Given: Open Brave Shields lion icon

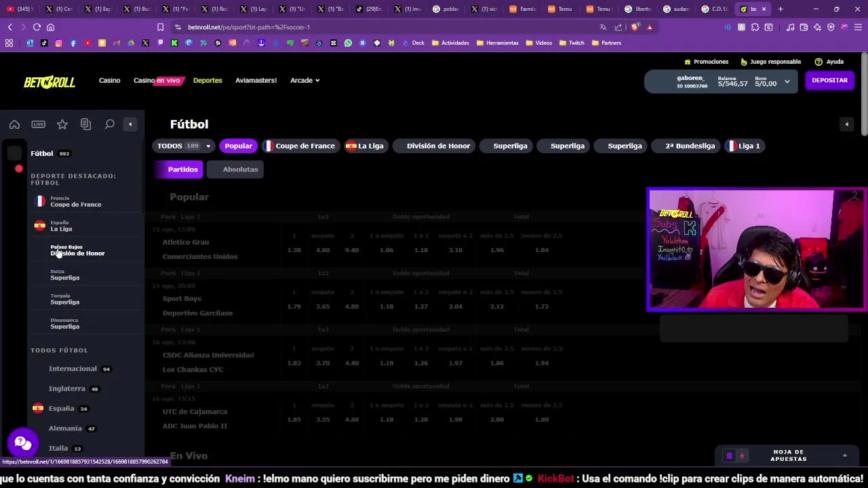Looking at the screenshot, I should [635, 27].
